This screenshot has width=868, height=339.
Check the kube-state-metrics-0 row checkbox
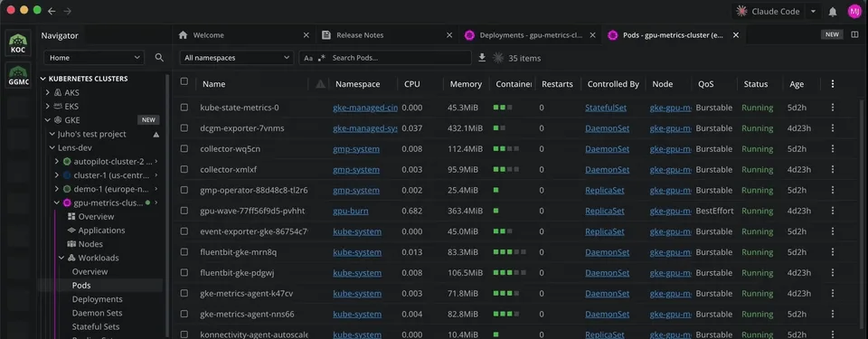pos(184,108)
